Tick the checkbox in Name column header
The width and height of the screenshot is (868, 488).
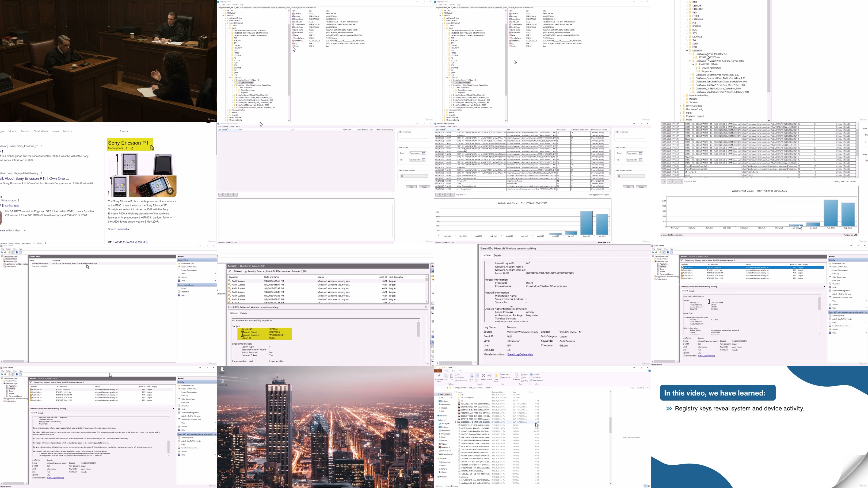point(456,392)
